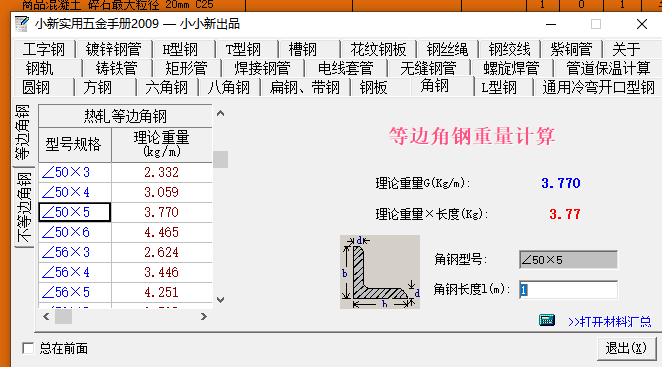Switch to the 镀锌钢管 tab
The width and height of the screenshot is (662, 367).
pos(114,49)
